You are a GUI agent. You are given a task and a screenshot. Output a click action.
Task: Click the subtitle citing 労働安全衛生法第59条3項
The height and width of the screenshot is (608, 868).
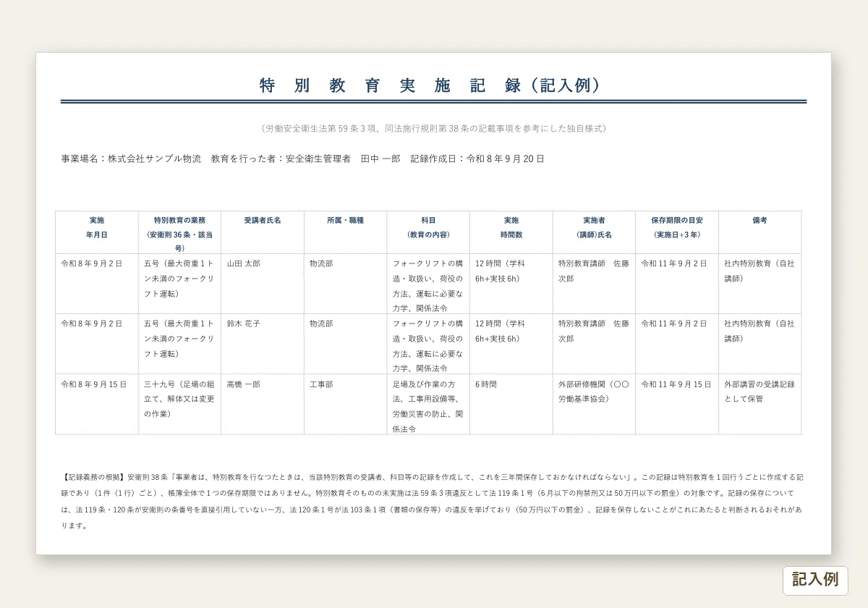pyautogui.click(x=433, y=128)
